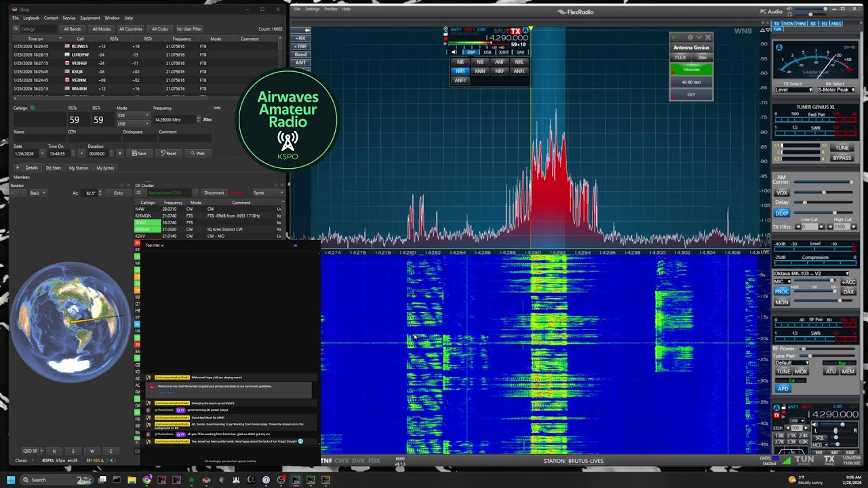Toggle the DEXP button
Viewport: 868px width, 488px height.
point(782,213)
